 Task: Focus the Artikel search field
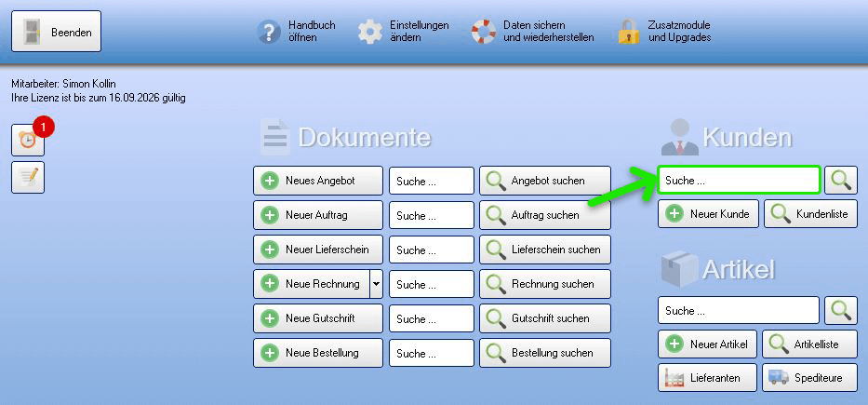739,310
